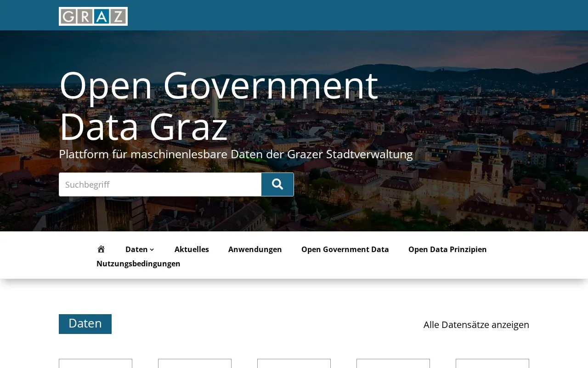Viewport: 588px width, 368px height.
Task: Click the subtitle about maschinenlesbare Daten
Action: click(x=236, y=154)
